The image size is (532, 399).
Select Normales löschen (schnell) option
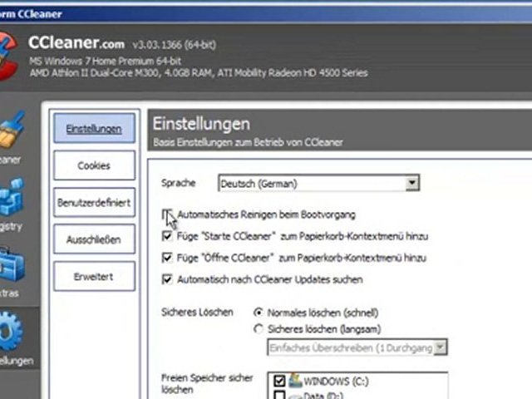pyautogui.click(x=259, y=313)
